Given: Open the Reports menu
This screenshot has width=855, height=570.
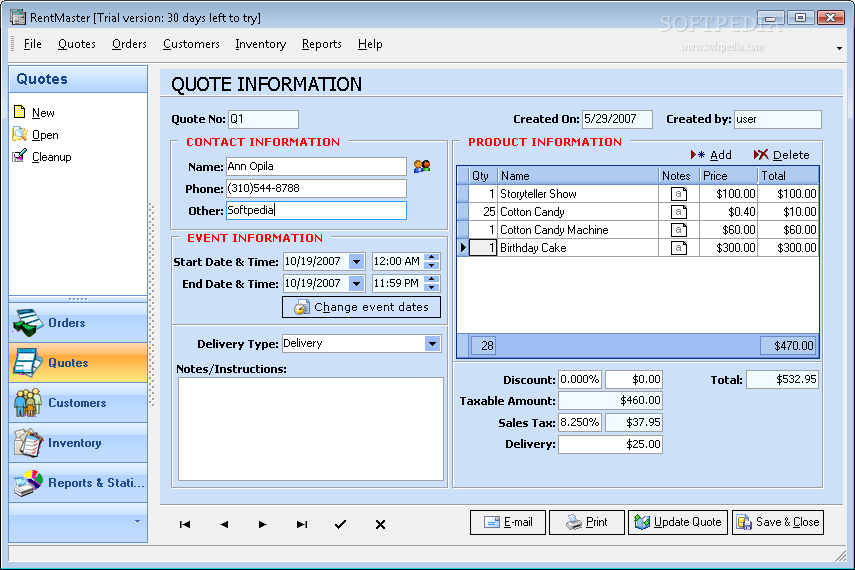Looking at the screenshot, I should click(322, 44).
